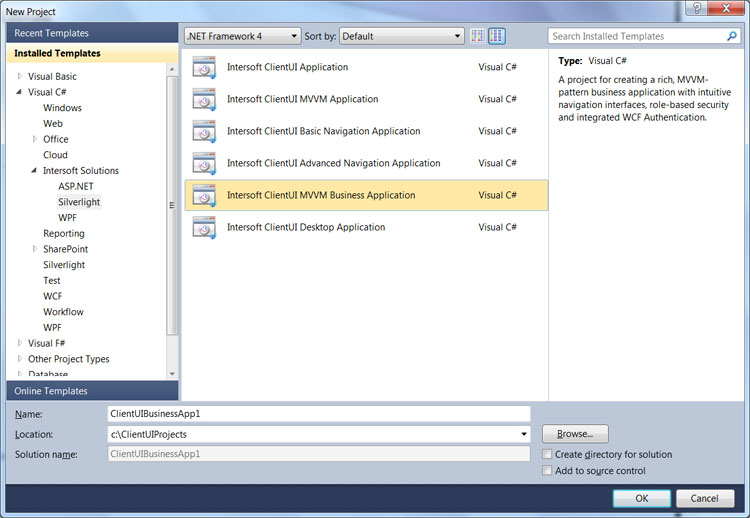Expand the SharePoint node
This screenshot has height=518, width=750.
[x=34, y=249]
